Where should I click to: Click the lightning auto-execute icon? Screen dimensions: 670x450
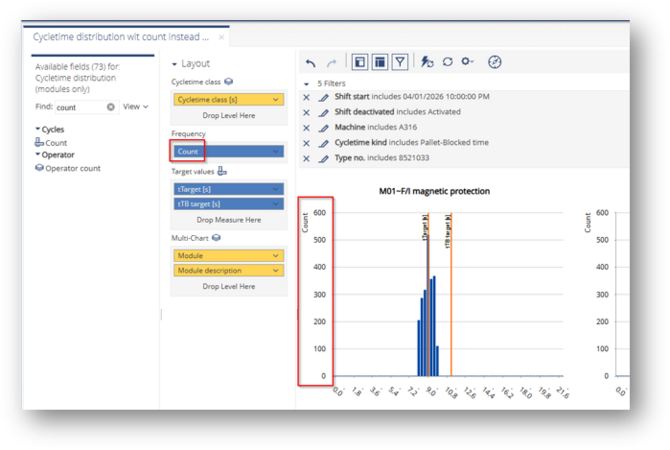[x=426, y=62]
